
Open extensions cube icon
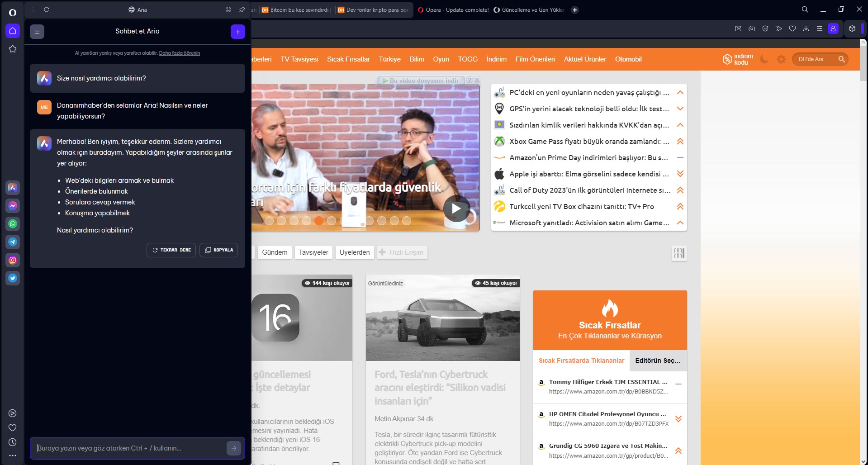coord(852,28)
